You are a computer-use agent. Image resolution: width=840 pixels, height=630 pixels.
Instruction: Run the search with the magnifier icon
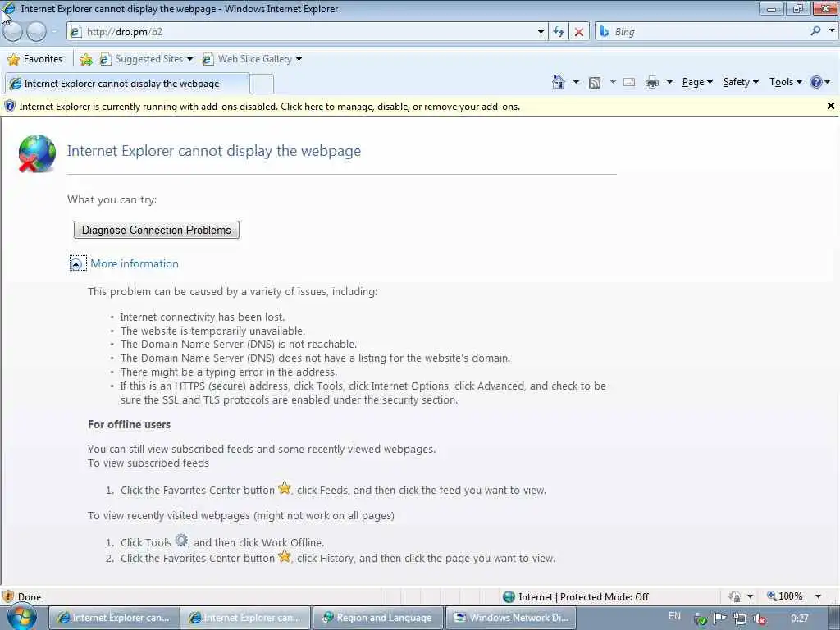[815, 32]
